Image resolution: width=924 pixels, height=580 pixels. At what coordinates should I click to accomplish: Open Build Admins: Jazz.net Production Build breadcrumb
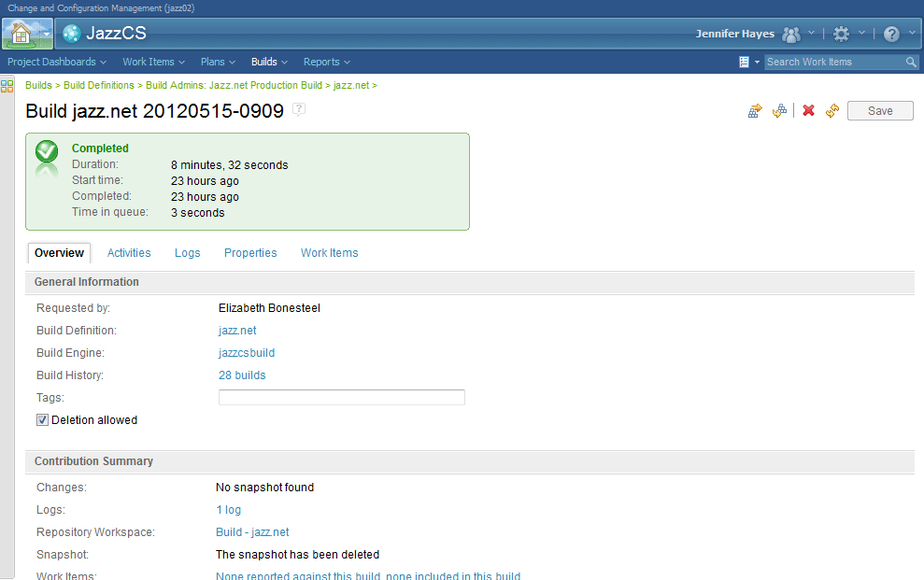(234, 85)
